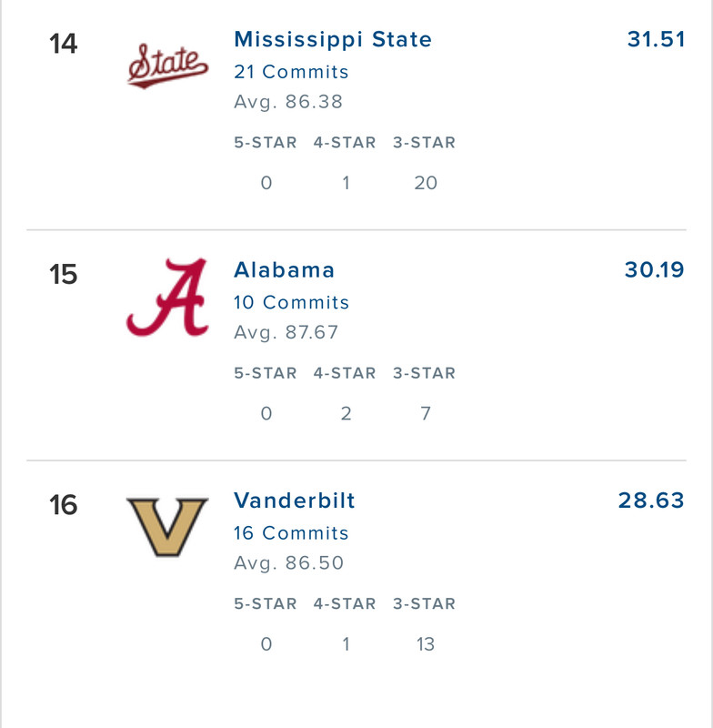Click rank number 14
The image size is (713, 728).
[x=64, y=44]
